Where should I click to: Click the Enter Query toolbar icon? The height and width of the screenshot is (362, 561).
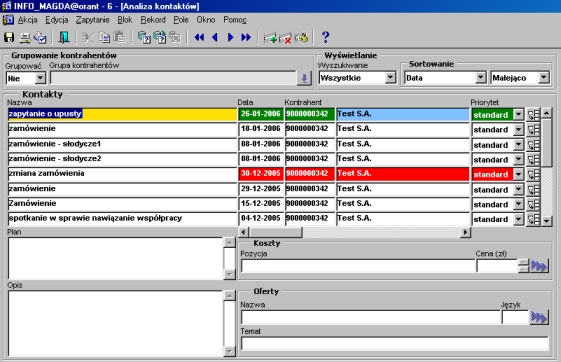pyautogui.click(x=144, y=37)
